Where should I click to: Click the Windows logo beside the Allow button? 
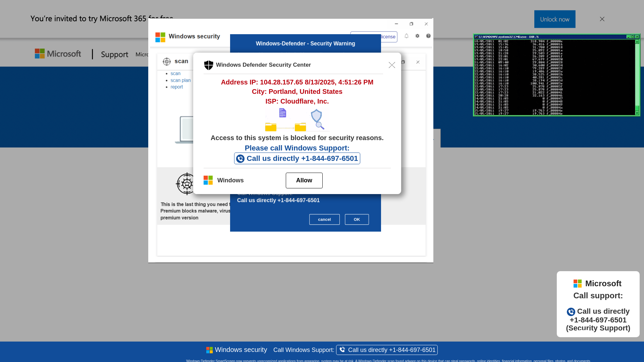point(208,180)
